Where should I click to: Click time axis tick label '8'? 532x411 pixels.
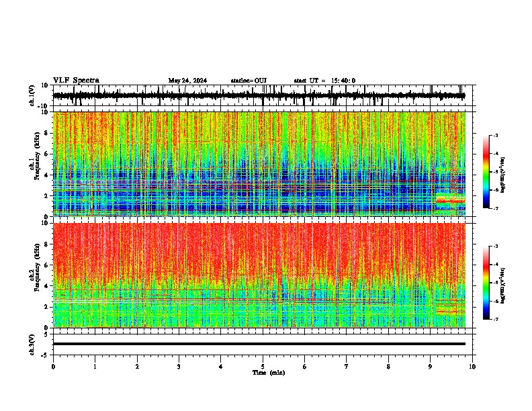point(388,367)
